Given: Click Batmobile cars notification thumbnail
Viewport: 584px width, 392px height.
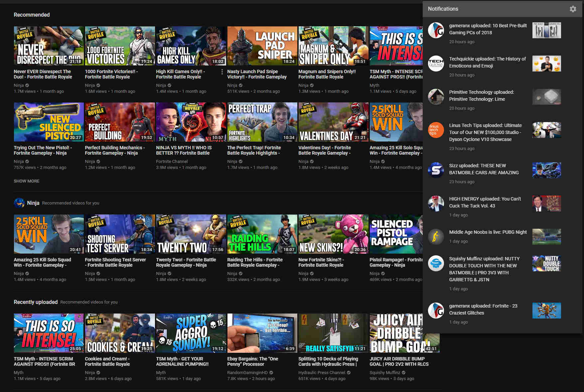Looking at the screenshot, I should 546,170.
